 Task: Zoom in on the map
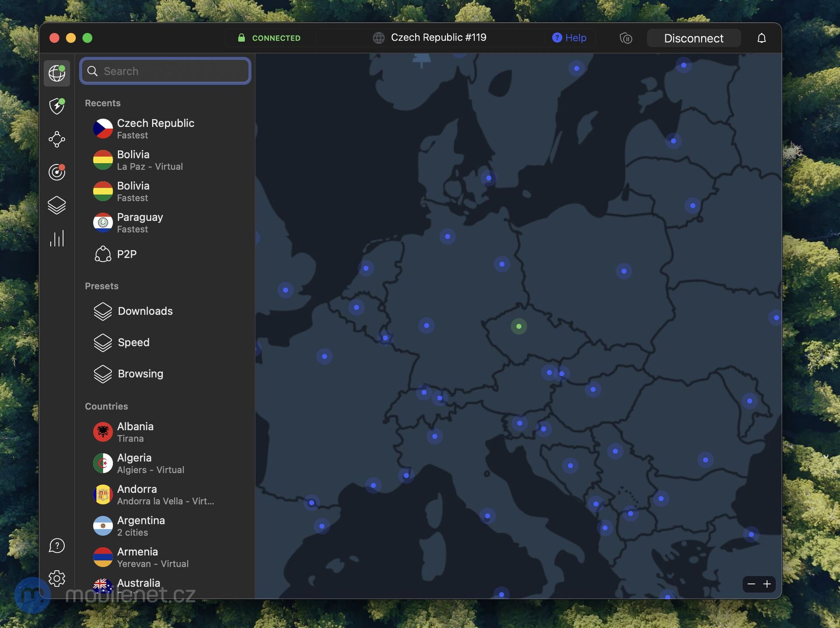[767, 584]
